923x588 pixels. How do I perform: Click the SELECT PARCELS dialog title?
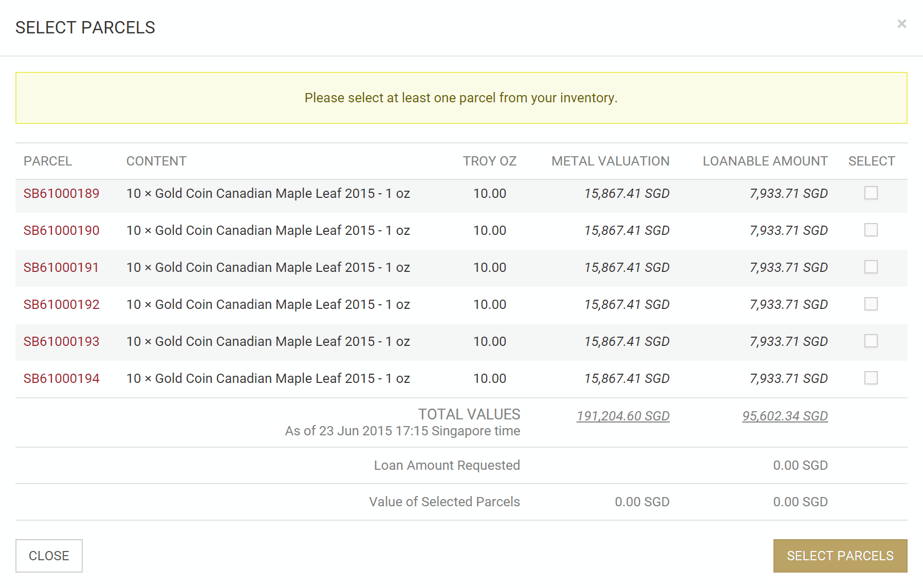click(85, 27)
